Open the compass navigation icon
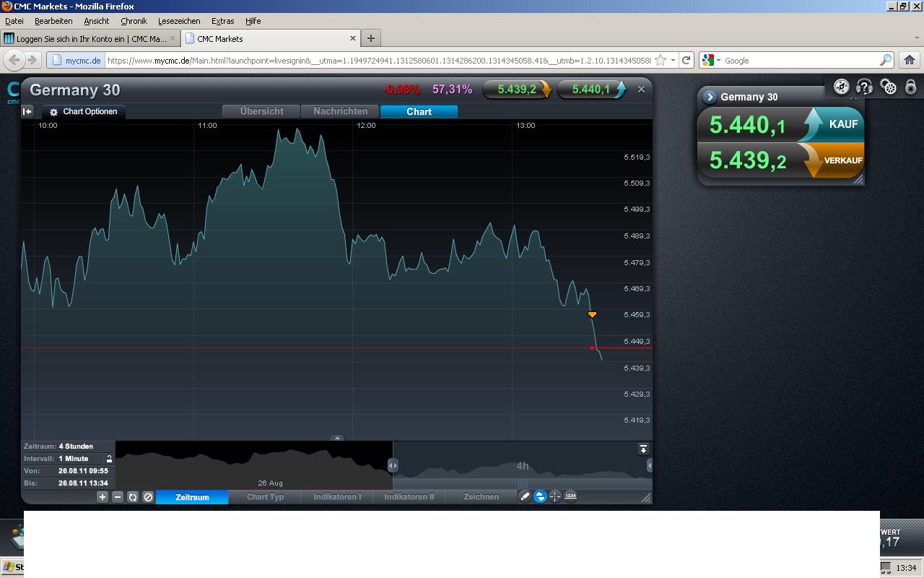924x578 pixels. [x=842, y=87]
